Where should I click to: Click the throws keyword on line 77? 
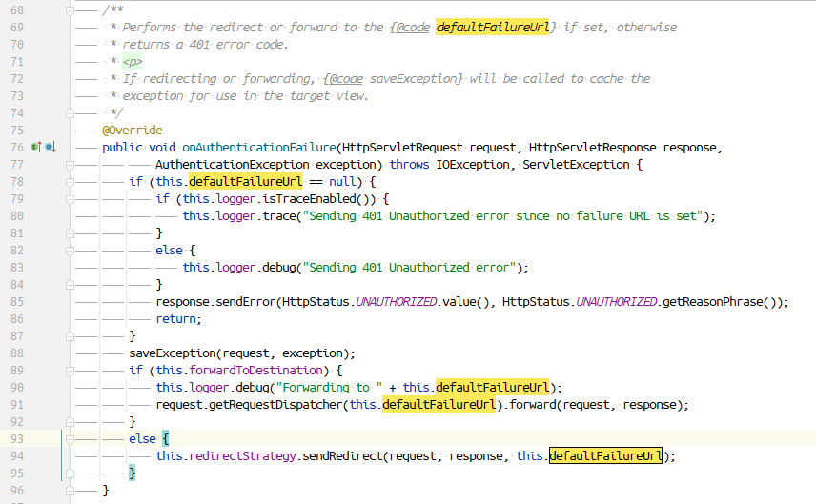410,165
